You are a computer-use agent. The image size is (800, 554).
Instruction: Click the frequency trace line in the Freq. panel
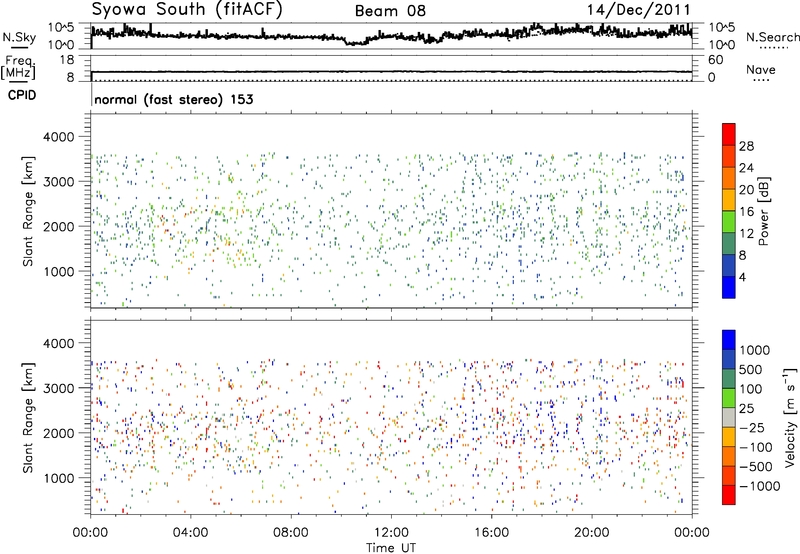[x=391, y=72]
